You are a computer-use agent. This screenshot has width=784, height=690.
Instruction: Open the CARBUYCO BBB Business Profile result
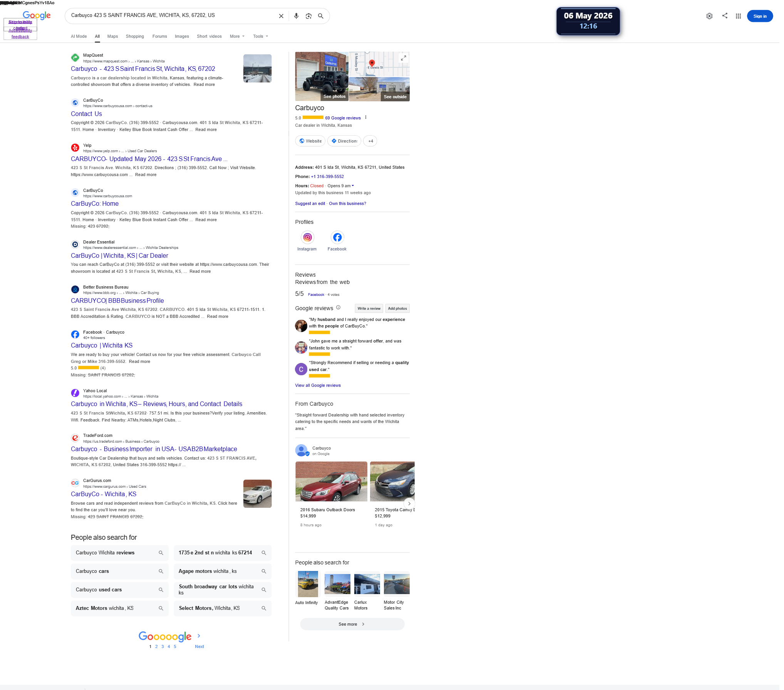tap(117, 301)
